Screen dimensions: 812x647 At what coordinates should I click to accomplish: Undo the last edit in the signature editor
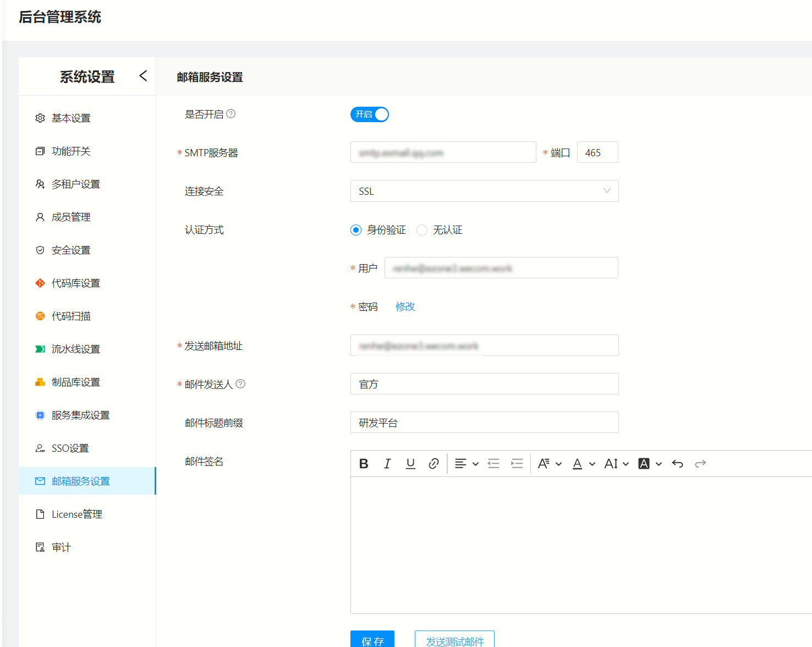(x=677, y=463)
